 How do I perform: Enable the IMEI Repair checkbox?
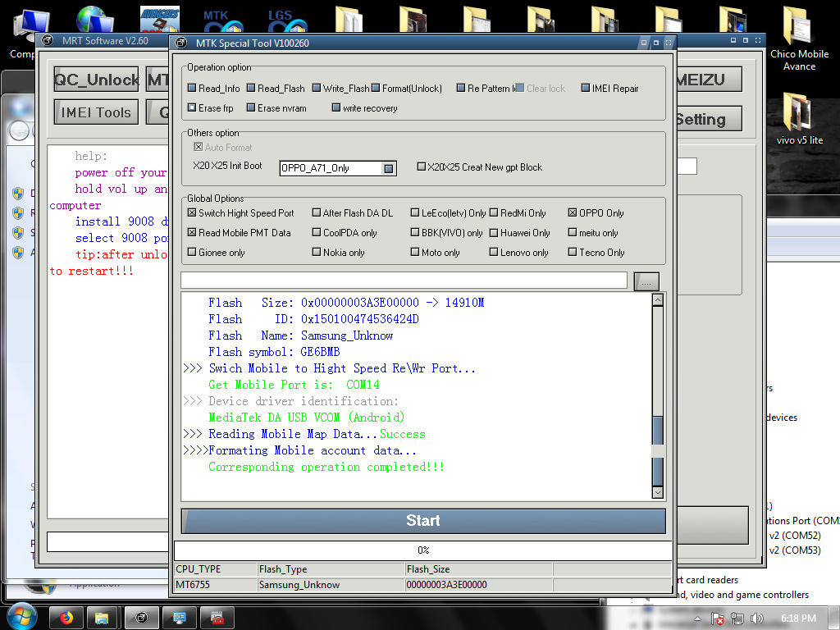click(586, 88)
